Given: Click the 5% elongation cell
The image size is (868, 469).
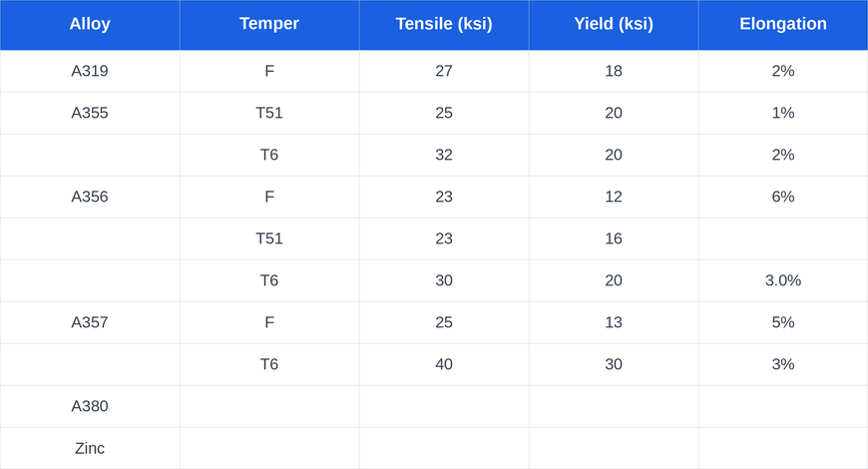Looking at the screenshot, I should pos(783,322).
